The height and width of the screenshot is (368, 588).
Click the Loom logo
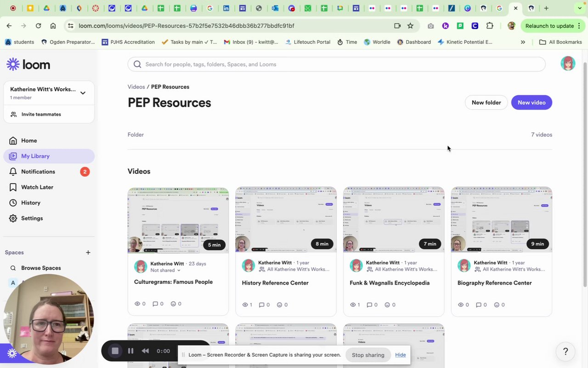pos(28,64)
